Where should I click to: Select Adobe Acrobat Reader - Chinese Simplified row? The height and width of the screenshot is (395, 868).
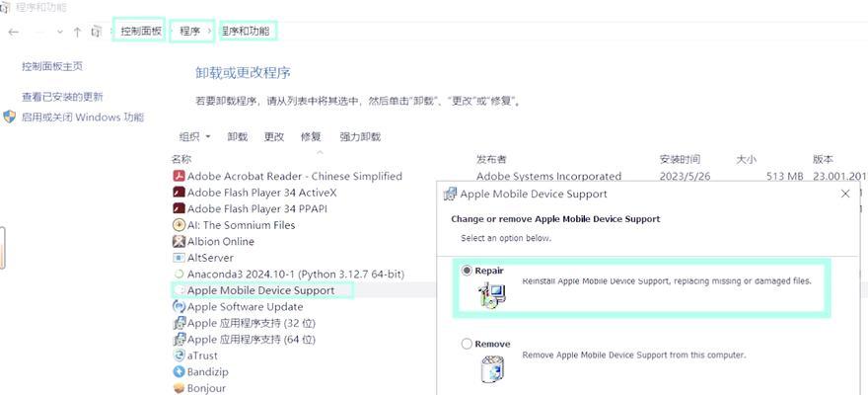tap(295, 176)
